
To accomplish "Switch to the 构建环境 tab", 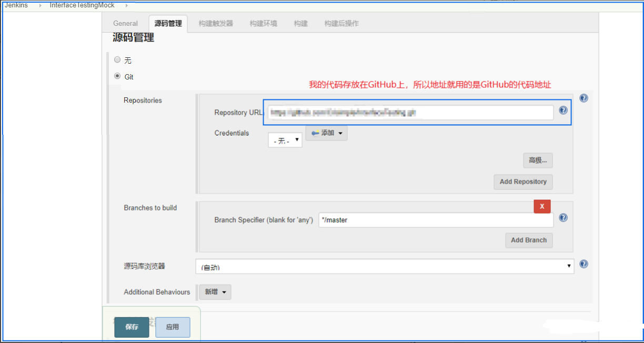I will click(x=264, y=23).
